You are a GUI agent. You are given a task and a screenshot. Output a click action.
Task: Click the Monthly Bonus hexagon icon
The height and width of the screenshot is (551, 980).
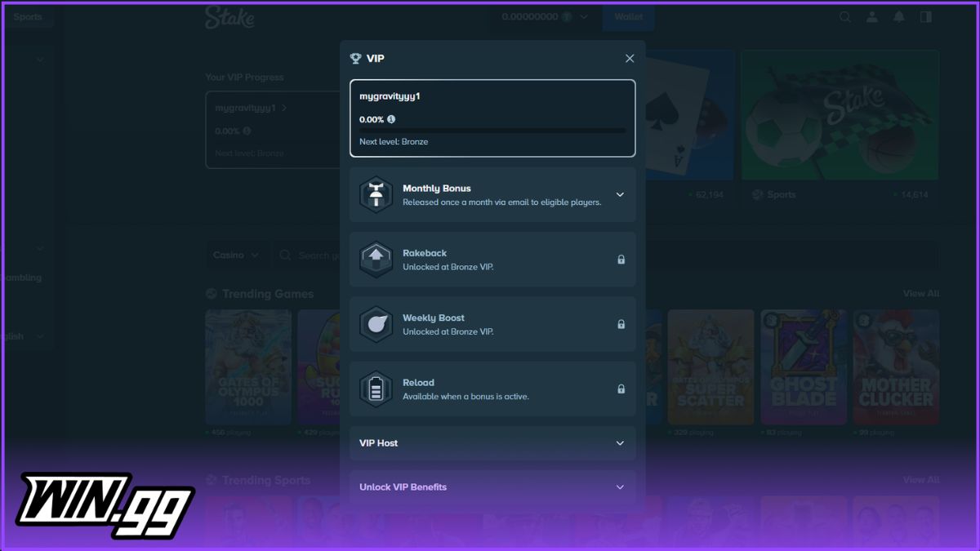pos(376,195)
